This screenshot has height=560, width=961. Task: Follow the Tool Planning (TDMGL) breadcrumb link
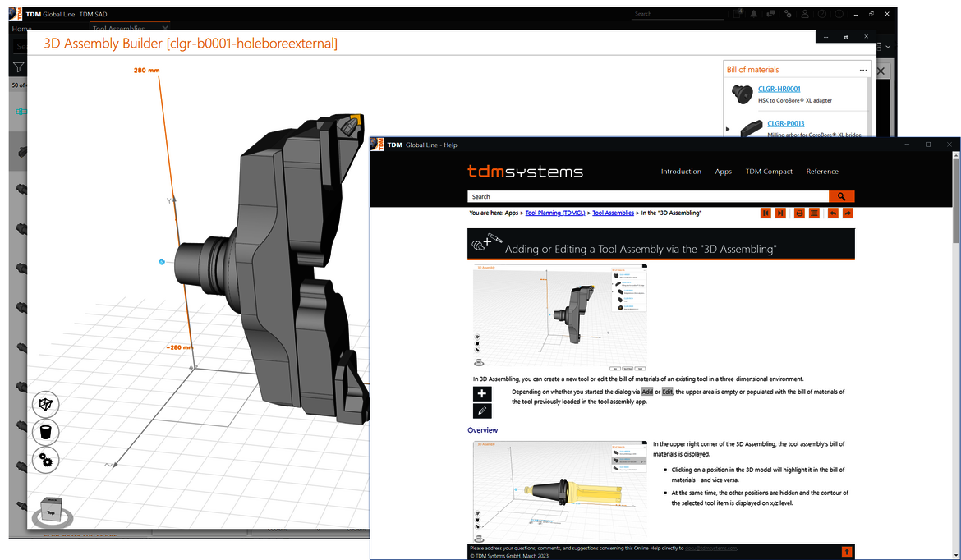click(x=555, y=213)
